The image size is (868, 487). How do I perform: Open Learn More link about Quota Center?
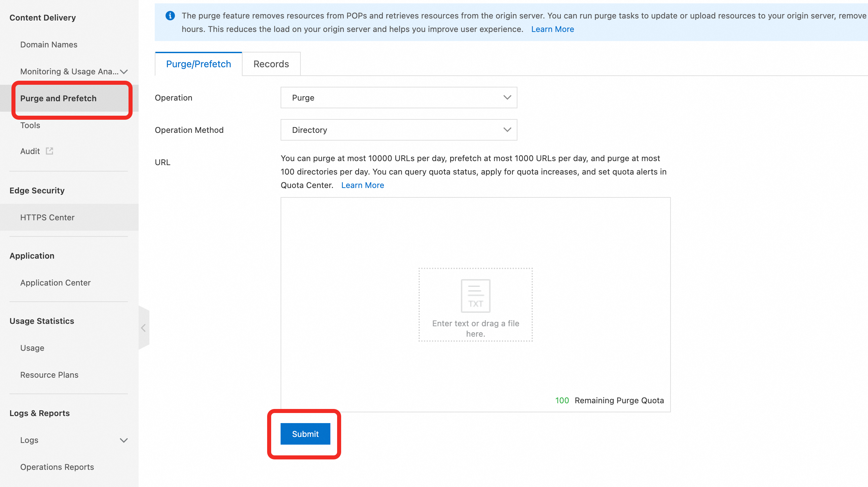click(362, 185)
